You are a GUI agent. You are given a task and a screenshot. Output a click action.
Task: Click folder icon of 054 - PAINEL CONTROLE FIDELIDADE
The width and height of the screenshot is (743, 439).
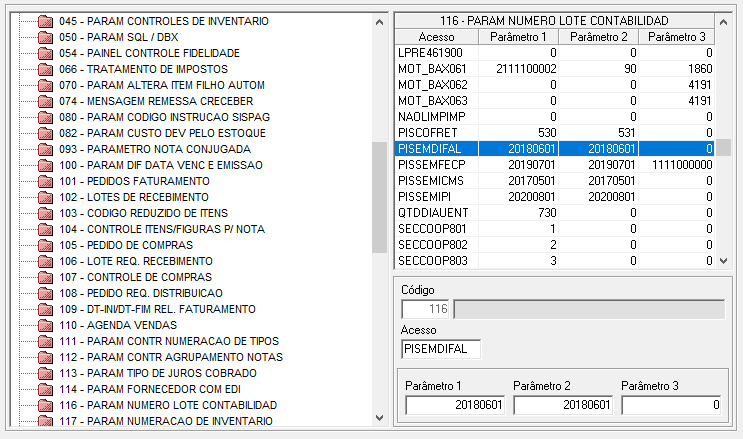point(45,54)
